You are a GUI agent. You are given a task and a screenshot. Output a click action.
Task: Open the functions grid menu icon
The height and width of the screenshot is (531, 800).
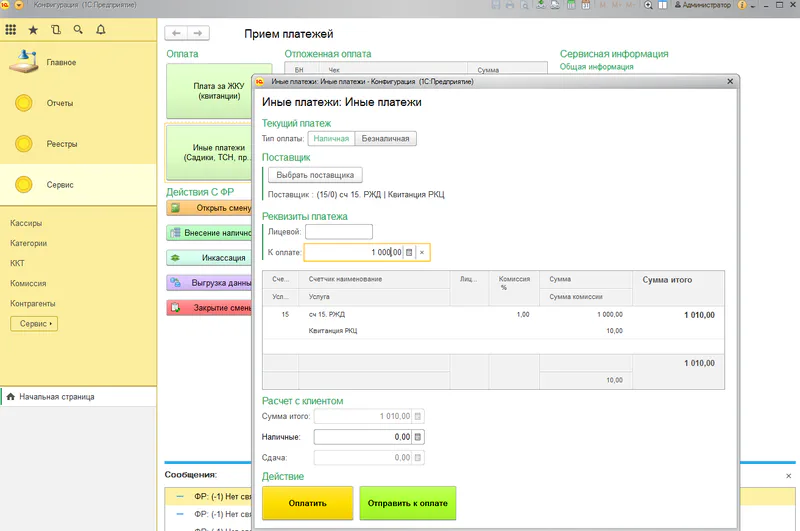pyautogui.click(x=10, y=30)
